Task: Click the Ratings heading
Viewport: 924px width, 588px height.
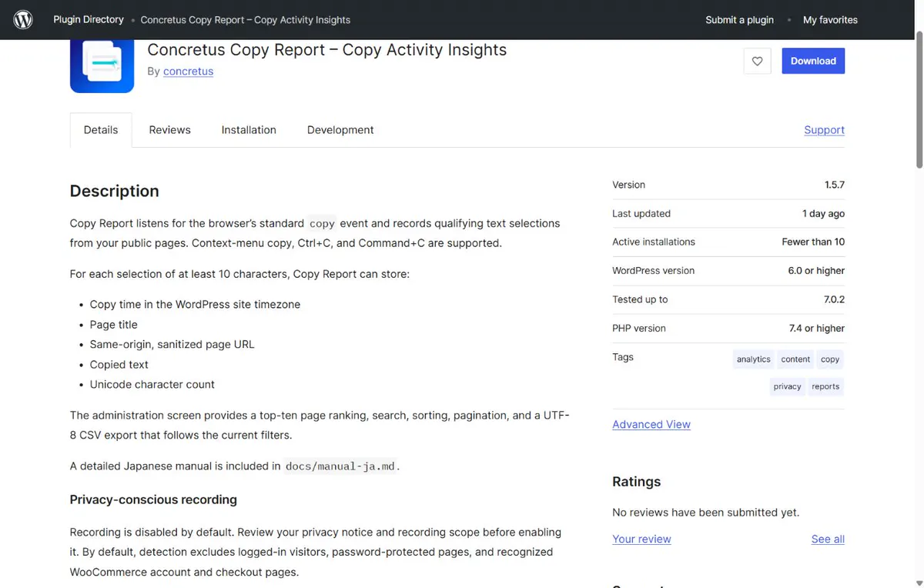Action: tap(636, 482)
